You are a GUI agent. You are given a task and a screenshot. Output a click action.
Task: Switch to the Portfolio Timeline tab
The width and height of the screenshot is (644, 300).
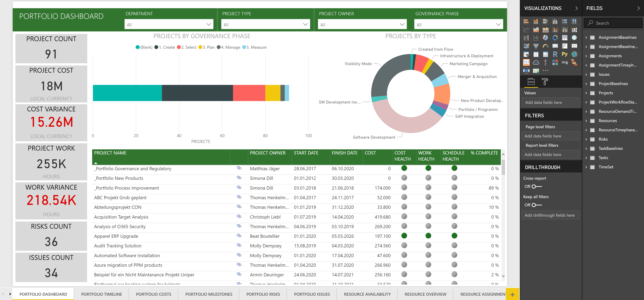tap(101, 294)
